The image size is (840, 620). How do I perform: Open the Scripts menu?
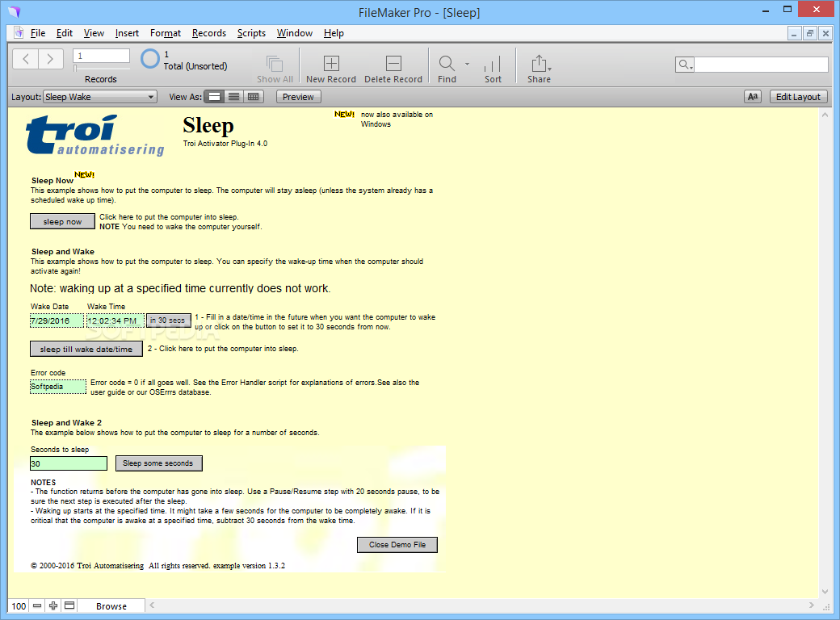pos(251,33)
